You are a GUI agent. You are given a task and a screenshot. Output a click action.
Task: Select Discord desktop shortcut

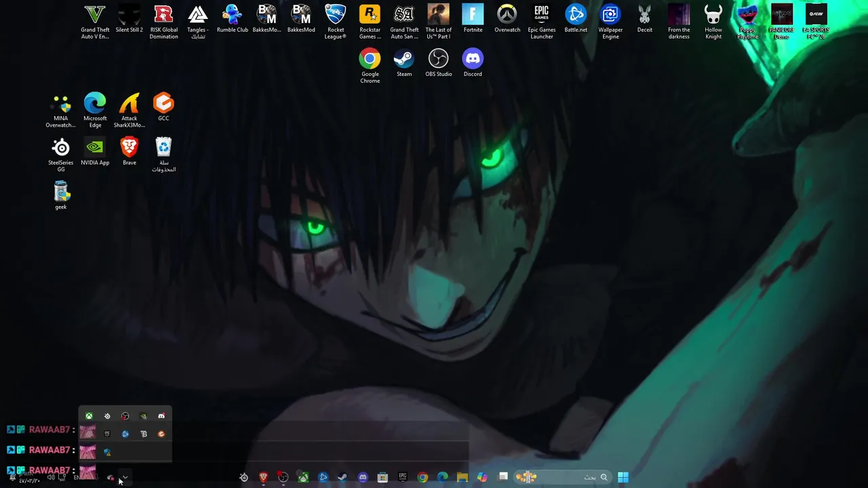(473, 64)
